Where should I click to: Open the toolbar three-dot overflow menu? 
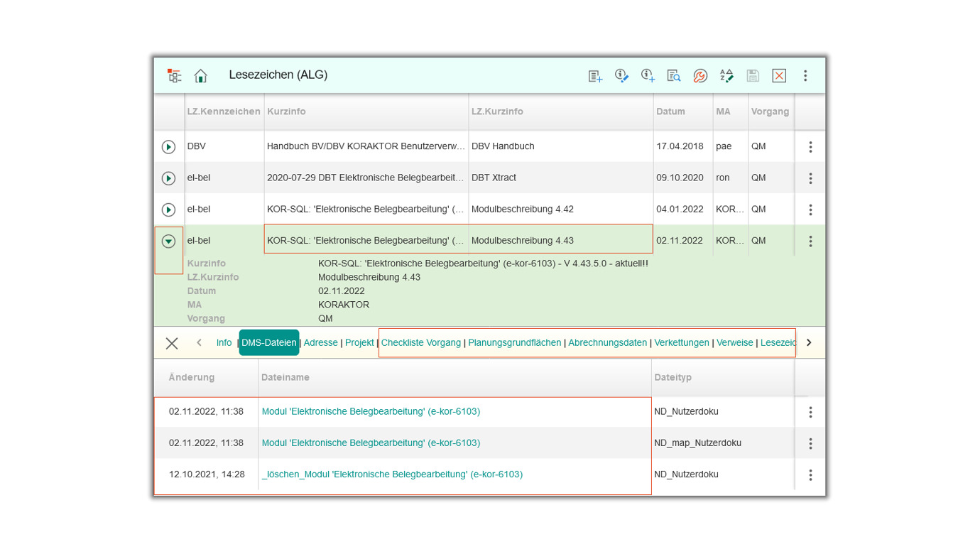point(805,75)
